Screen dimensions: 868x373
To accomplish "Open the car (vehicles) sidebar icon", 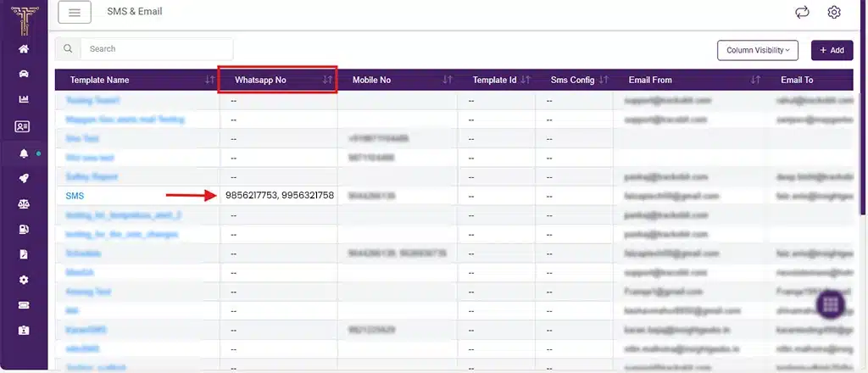I will pos(23,74).
